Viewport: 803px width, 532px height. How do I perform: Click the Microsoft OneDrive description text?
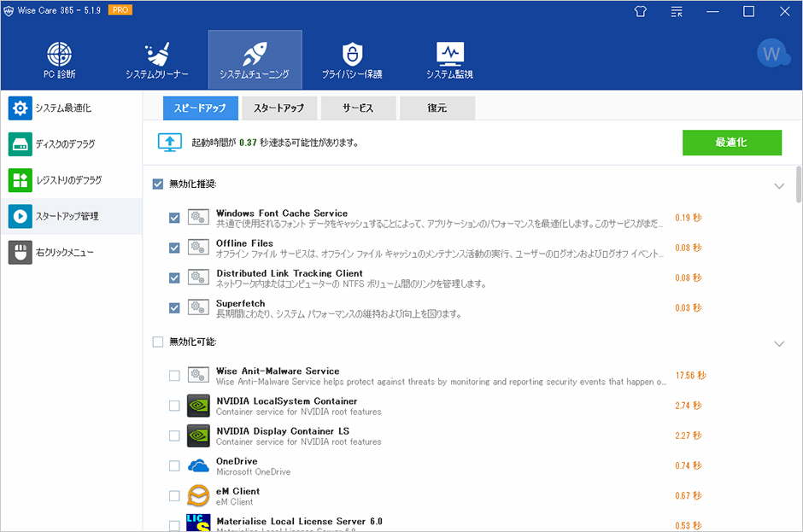click(x=253, y=471)
